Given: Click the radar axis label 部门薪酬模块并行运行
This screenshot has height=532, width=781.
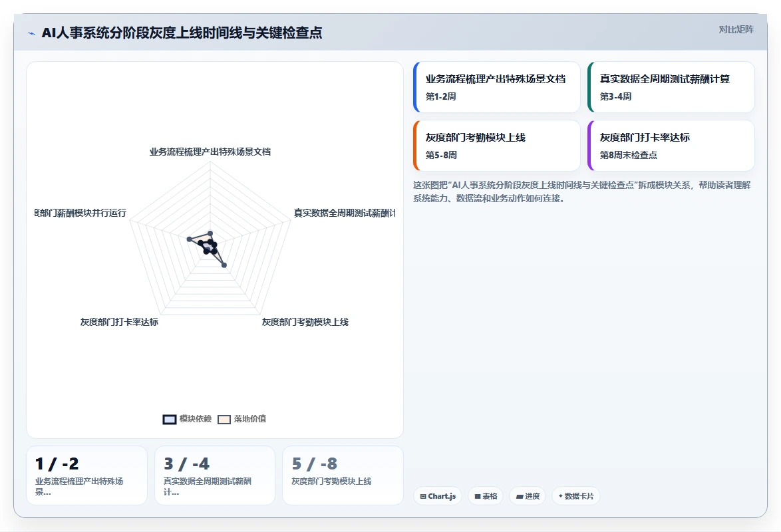Looking at the screenshot, I should [x=80, y=213].
